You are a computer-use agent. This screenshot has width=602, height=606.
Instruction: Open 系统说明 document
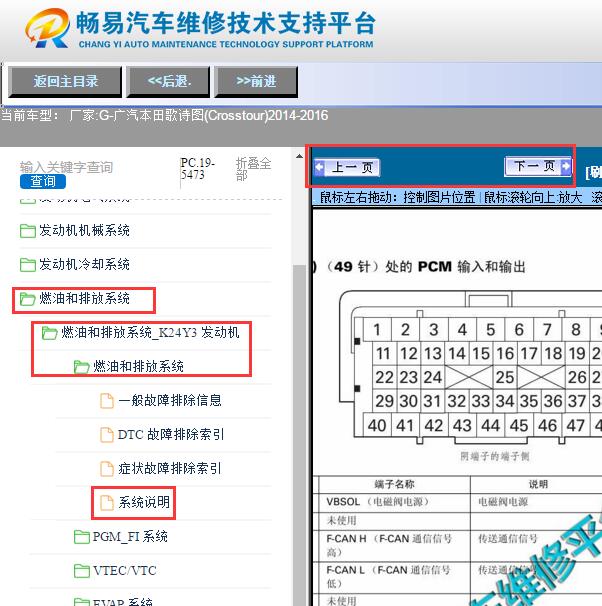coord(144,502)
